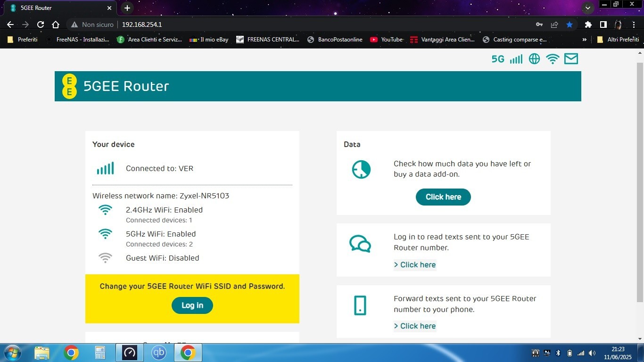Click the Bluetooth tray icon
644x362 pixels.
[558, 353]
